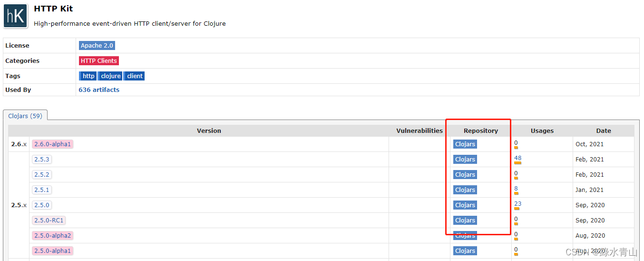Viewport: 644px width, 261px height.
Task: Open version 2.6.0-alpha1
Action: [53, 144]
